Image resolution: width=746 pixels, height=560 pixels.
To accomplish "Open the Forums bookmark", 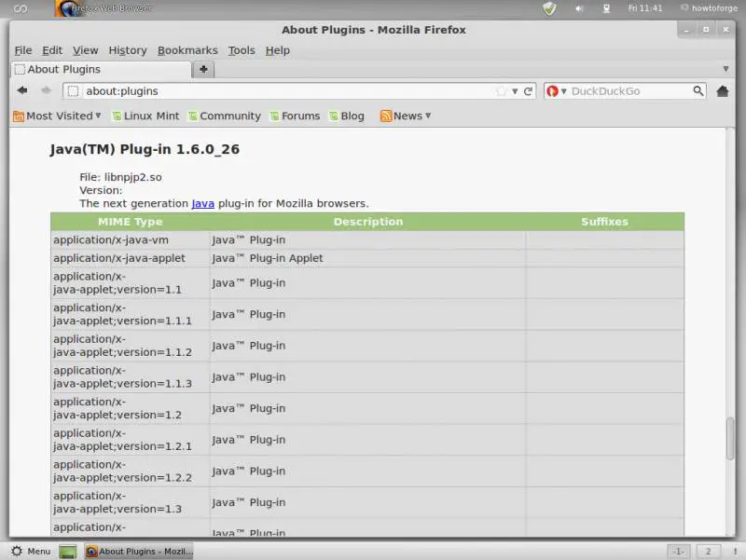I will click(x=295, y=116).
